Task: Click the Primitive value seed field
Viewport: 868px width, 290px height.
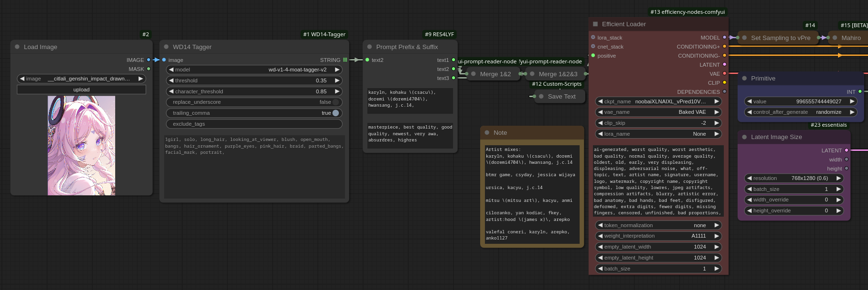Action: (x=801, y=101)
